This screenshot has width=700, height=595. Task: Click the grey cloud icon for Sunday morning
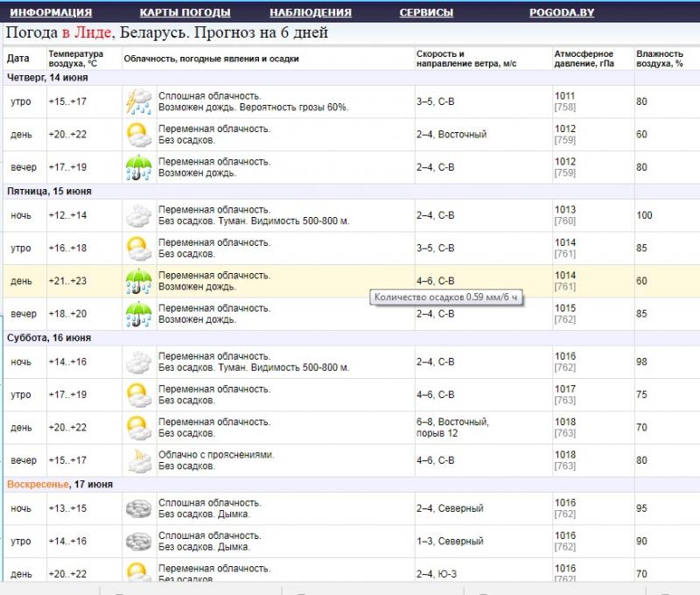pyautogui.click(x=138, y=541)
